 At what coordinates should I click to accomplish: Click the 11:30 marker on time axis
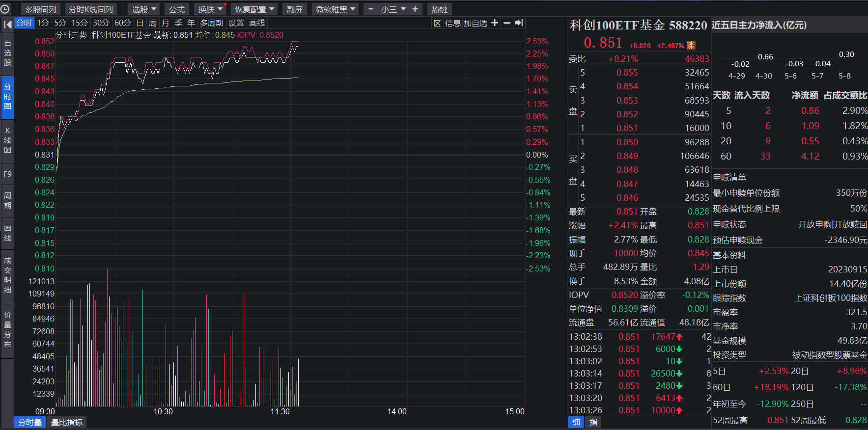click(x=280, y=411)
